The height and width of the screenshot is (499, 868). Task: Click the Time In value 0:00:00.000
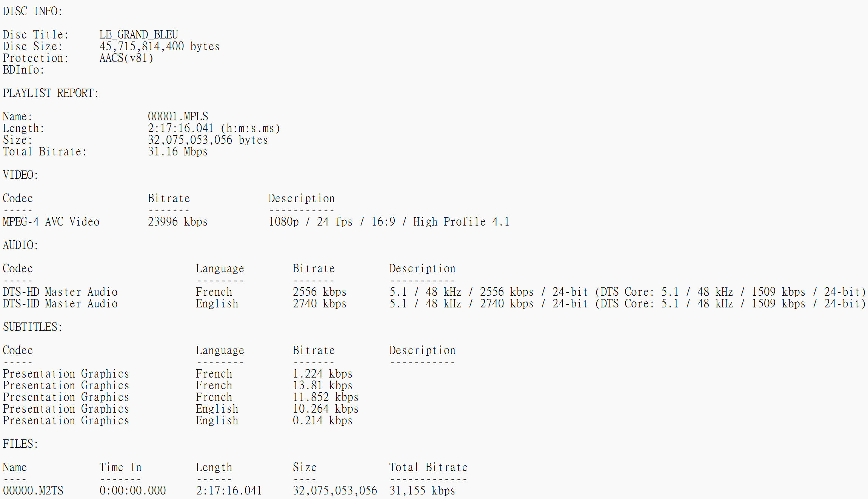132,491
